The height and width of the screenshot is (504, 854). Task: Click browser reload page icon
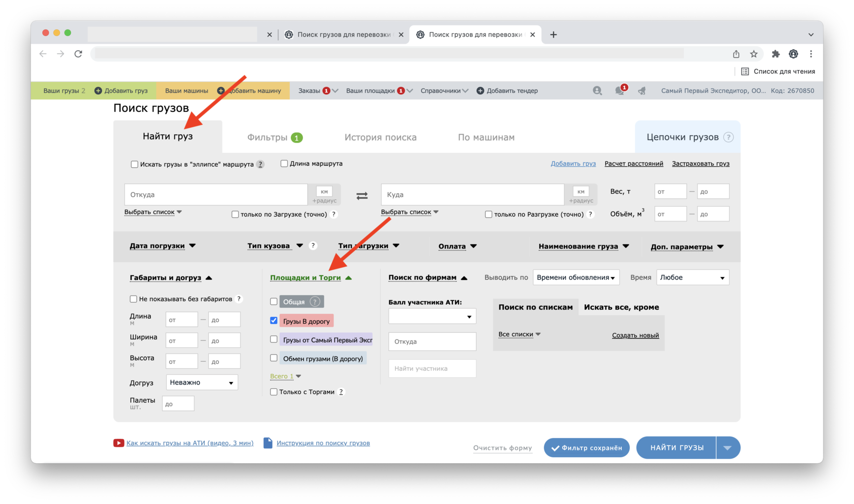point(78,54)
